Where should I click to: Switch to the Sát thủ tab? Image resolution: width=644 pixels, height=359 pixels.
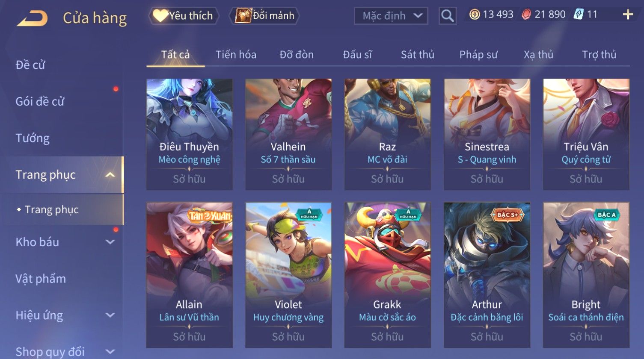click(x=417, y=55)
